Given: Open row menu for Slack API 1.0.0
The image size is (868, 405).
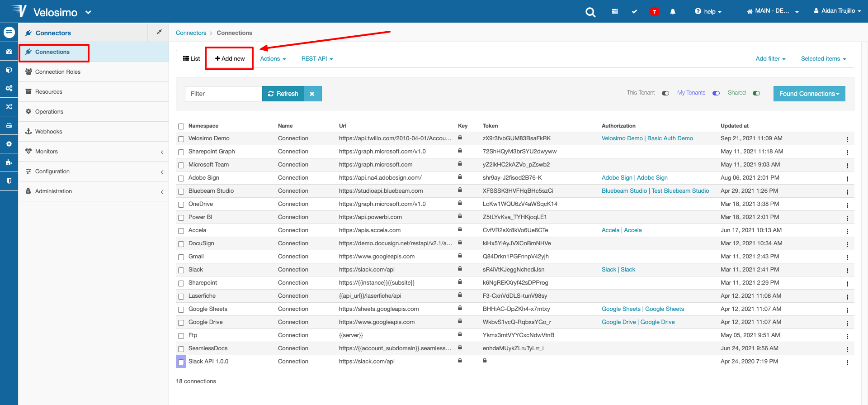Looking at the screenshot, I should coord(847,362).
